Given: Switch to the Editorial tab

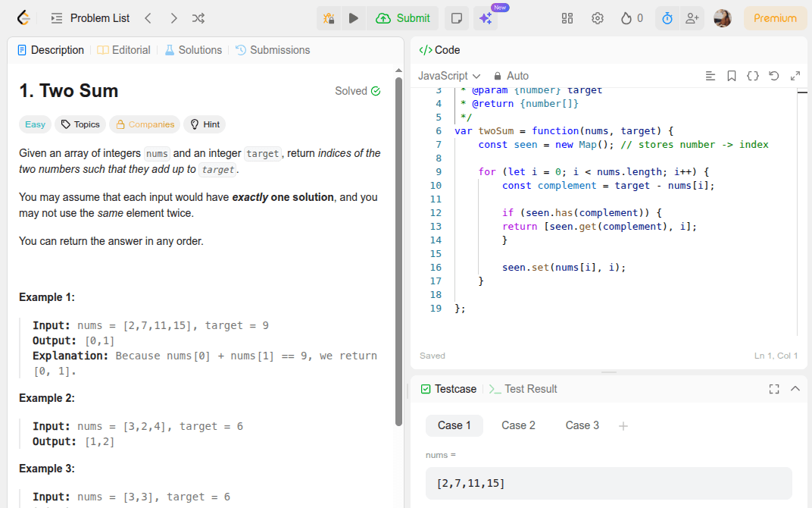Looking at the screenshot, I should point(123,50).
